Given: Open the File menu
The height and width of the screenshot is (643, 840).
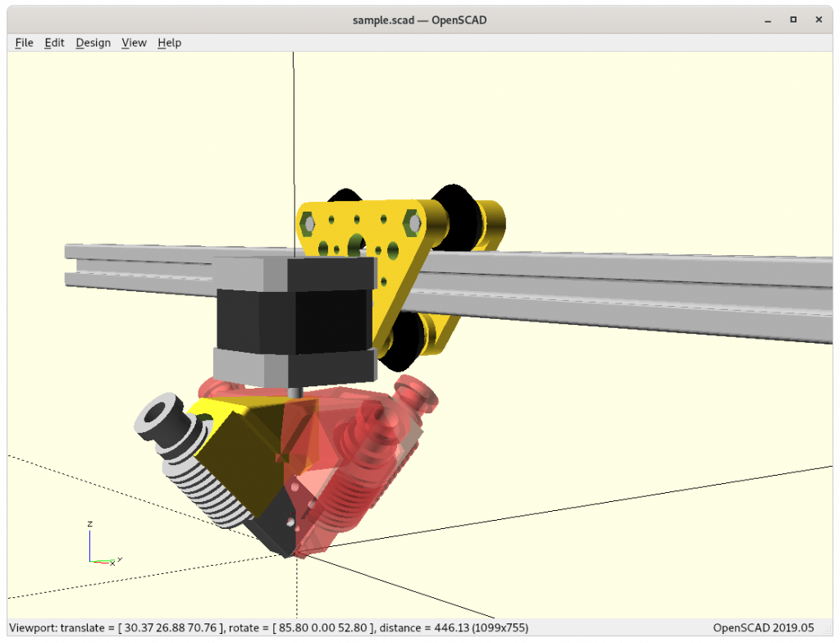Looking at the screenshot, I should coord(24,43).
